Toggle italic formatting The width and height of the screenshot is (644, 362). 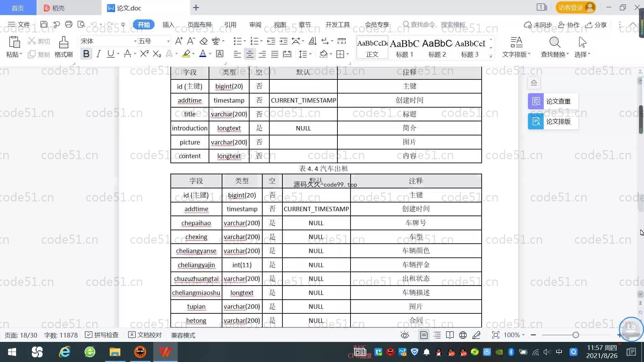98,54
